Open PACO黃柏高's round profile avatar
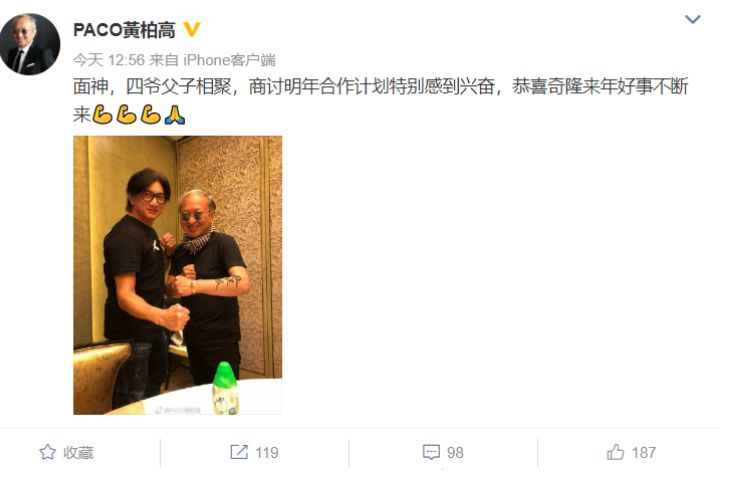Viewport: 738px width, 477px height. (x=30, y=44)
